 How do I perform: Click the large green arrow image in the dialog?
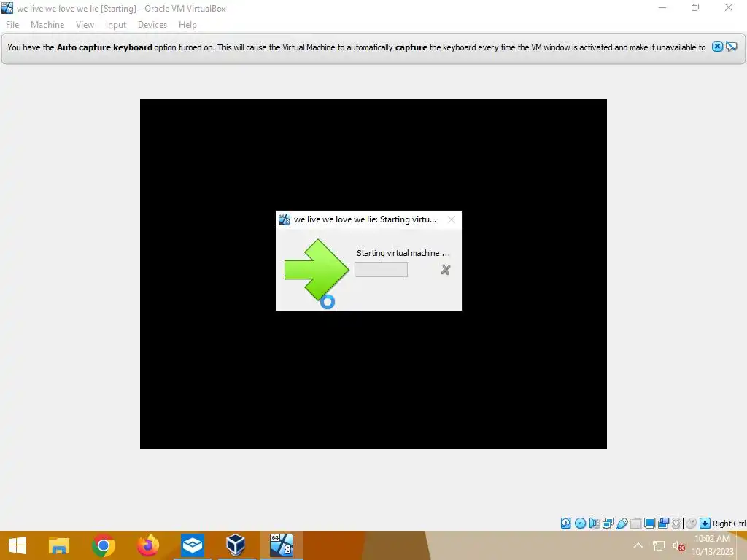[317, 270]
